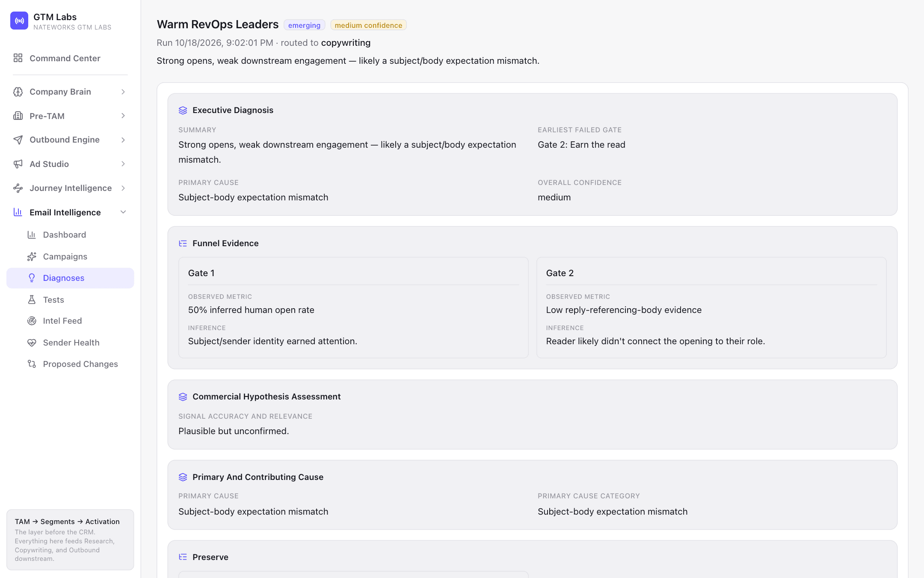Click the Gate 1 evidence card title
This screenshot has height=578, width=924.
(x=201, y=273)
